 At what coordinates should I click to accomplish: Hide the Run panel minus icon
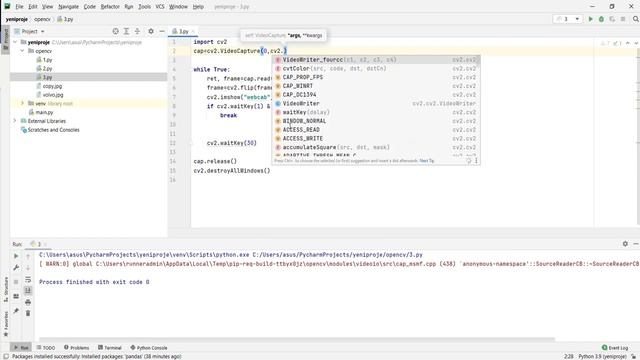[636, 244]
